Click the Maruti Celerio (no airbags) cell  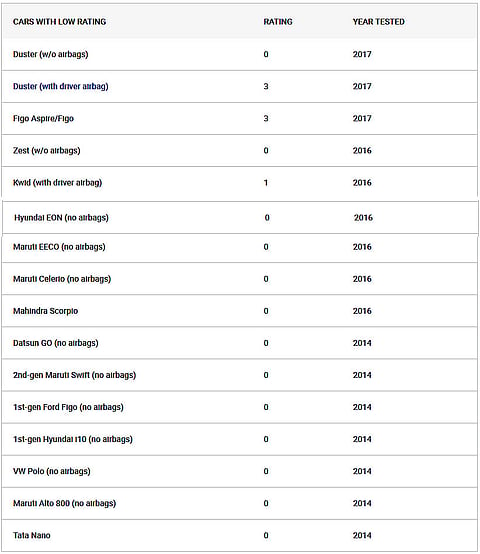(62, 279)
